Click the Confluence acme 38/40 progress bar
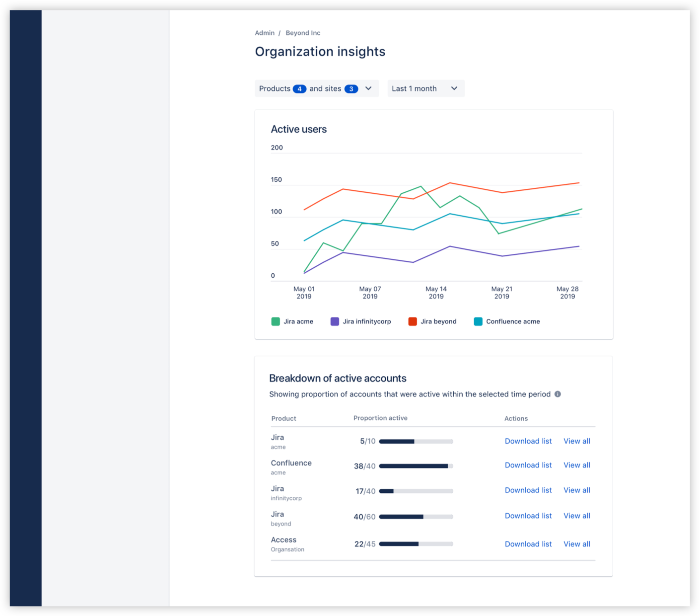 coord(416,466)
